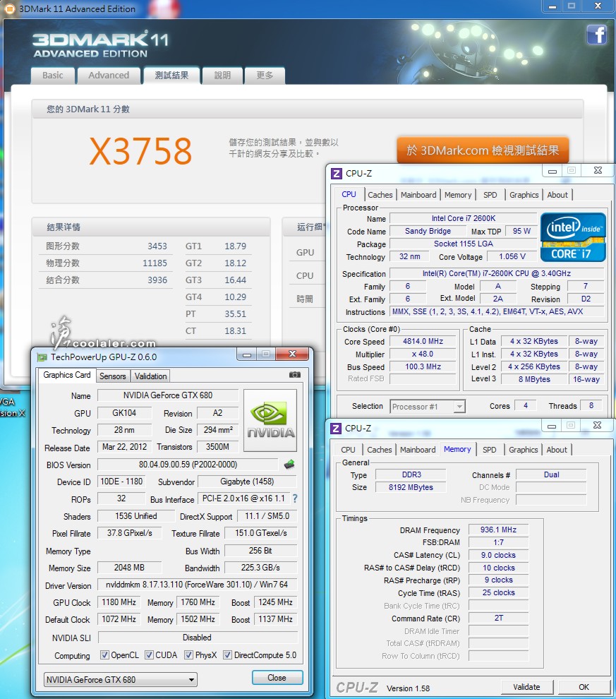Screen dimensions: 616x699
Task: Click the Intel Core i7 logo in CPU-Z
Action: point(573,237)
